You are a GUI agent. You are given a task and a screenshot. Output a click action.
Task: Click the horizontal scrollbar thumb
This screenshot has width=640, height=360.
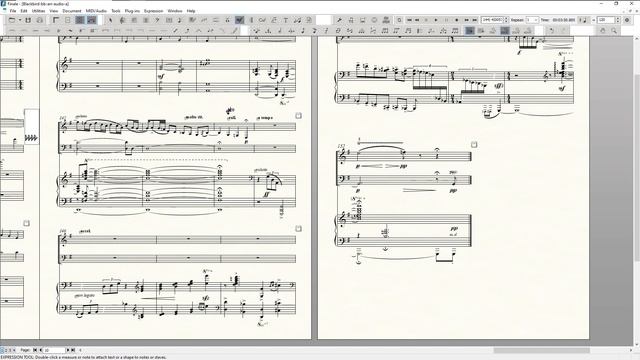click(542, 350)
